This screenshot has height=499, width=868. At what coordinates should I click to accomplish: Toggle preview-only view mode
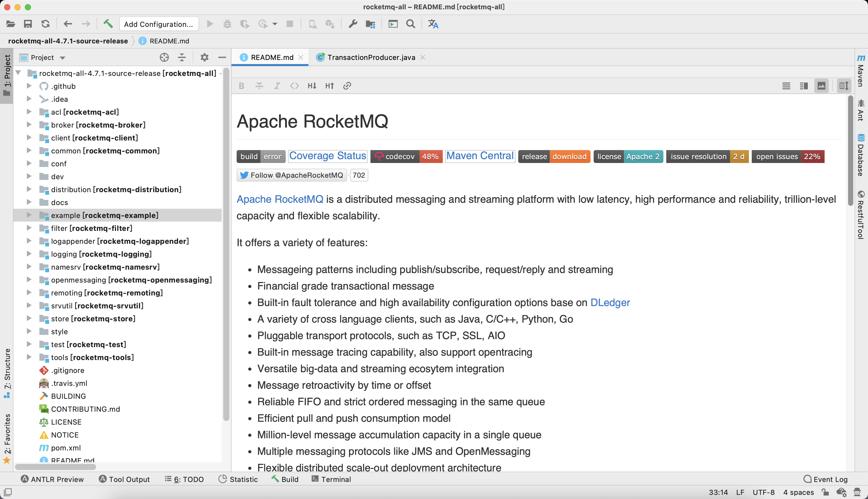point(822,86)
